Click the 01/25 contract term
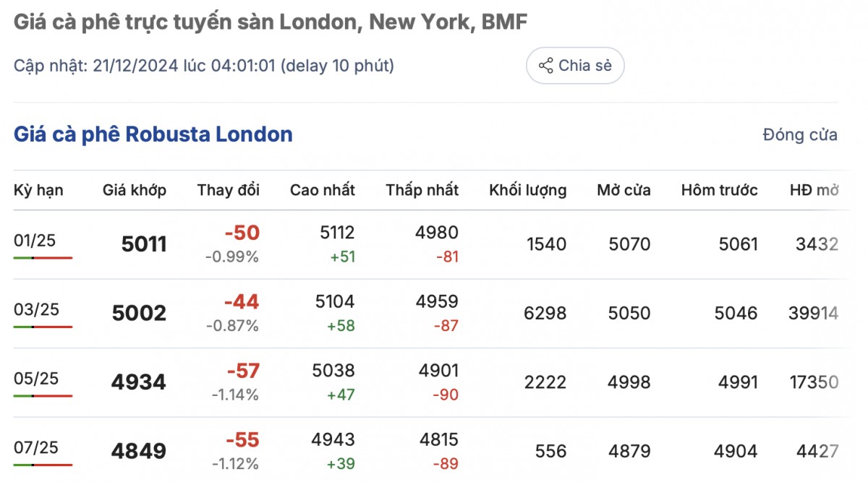Viewport: 868px width, 482px height. click(x=35, y=241)
